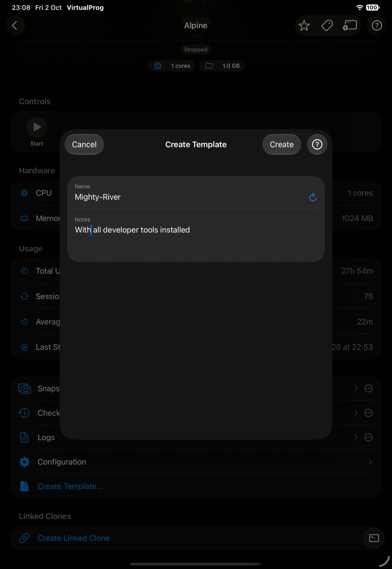Tap the add display icon in the header

coord(350,25)
